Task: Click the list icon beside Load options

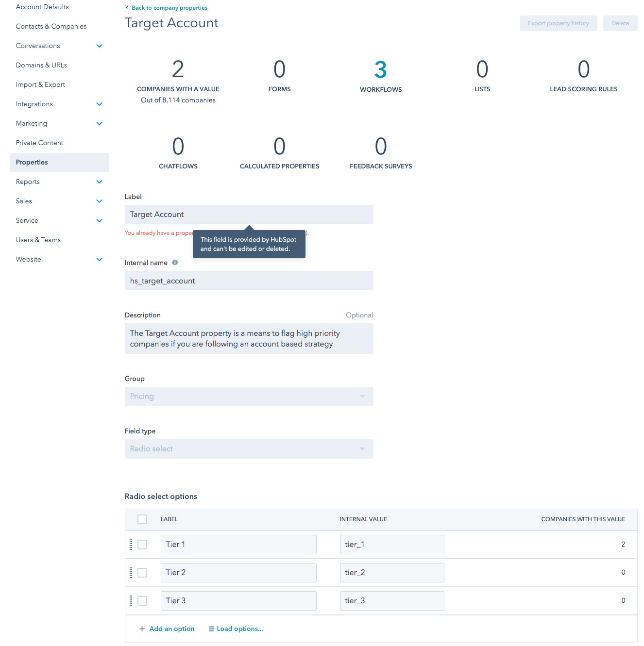Action: [211, 629]
